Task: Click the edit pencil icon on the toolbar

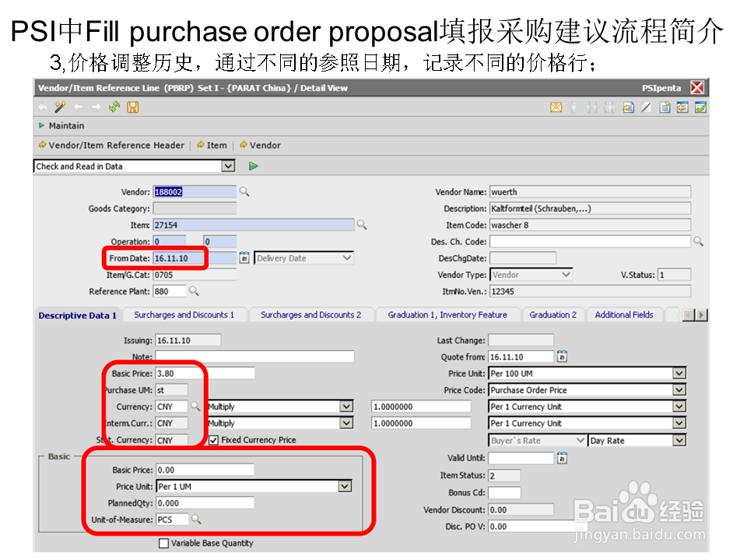Action: point(646,107)
